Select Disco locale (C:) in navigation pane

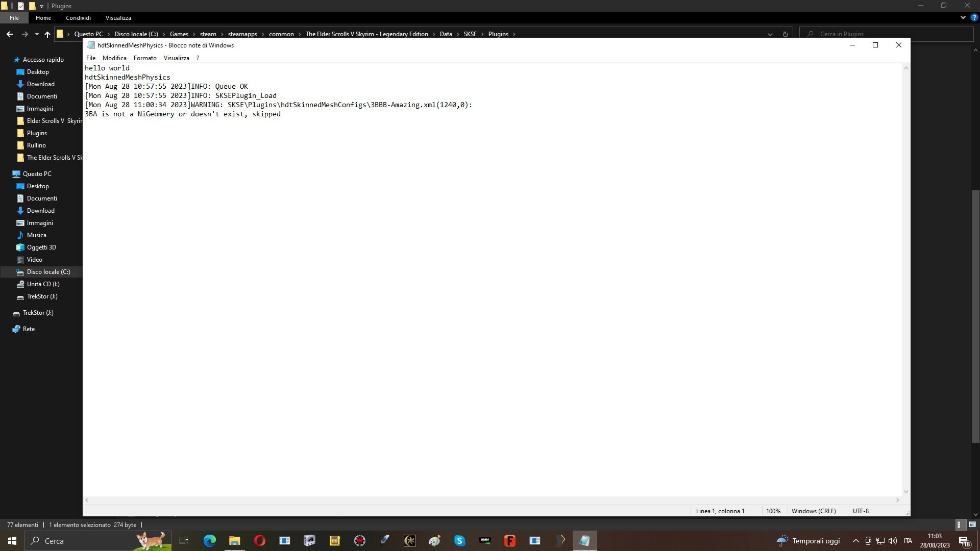point(48,272)
